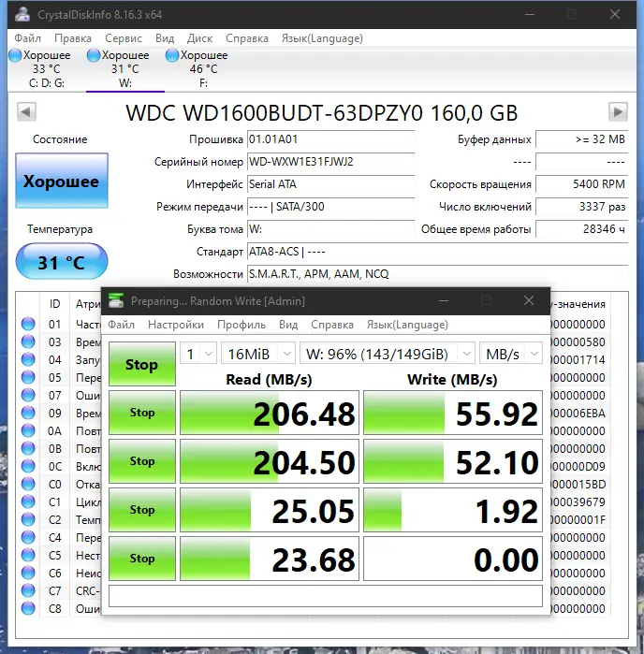Viewport: 644px width, 654px height.
Task: Click the CrystalDiskMark title bar app icon
Action: (116, 300)
